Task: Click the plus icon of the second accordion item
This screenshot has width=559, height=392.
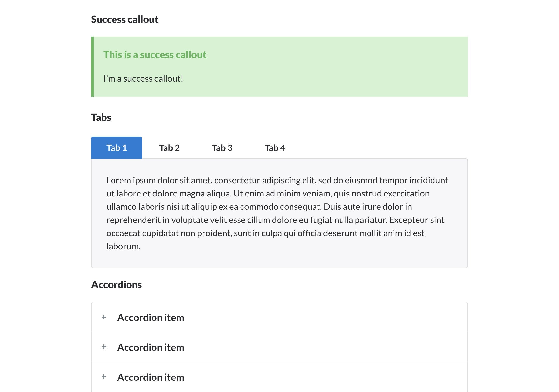Action: coord(104,347)
